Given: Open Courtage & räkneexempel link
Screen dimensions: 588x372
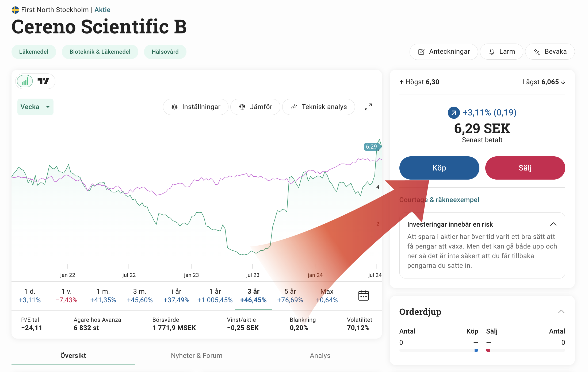Looking at the screenshot, I should [x=439, y=200].
